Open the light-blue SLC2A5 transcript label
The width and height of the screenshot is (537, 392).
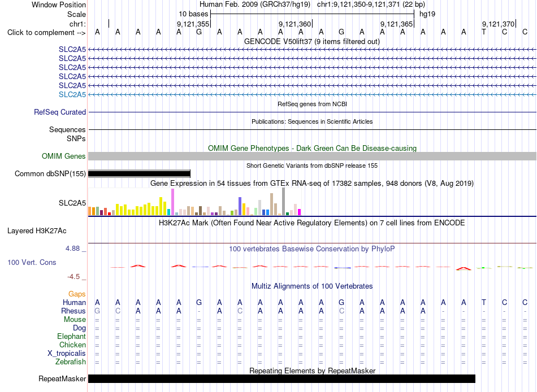pos(72,94)
